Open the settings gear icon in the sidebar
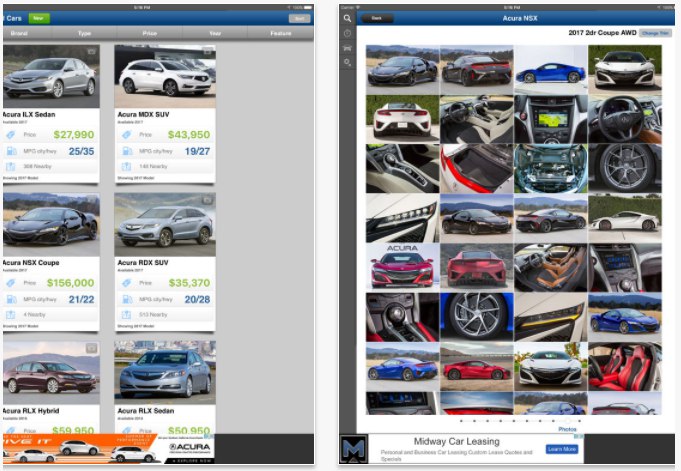Screen dimensions: 681x471 point(347,63)
